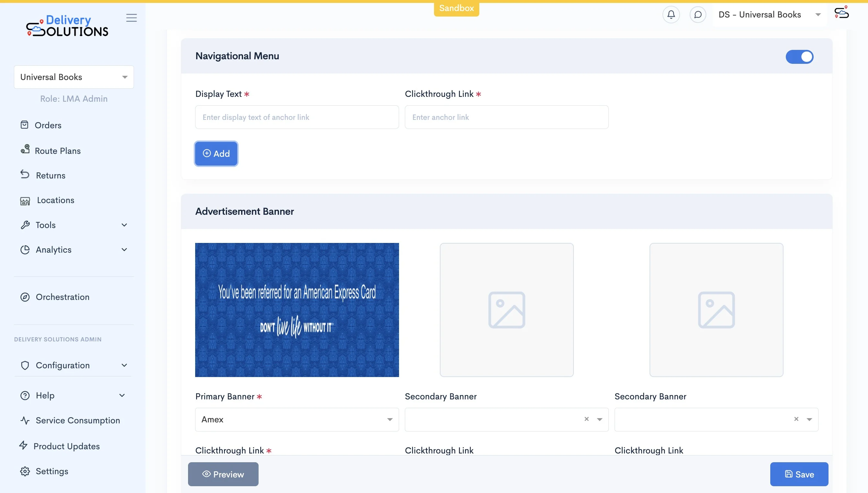The image size is (868, 493).
Task: Expand the Analytics menu chevron
Action: coord(124,249)
